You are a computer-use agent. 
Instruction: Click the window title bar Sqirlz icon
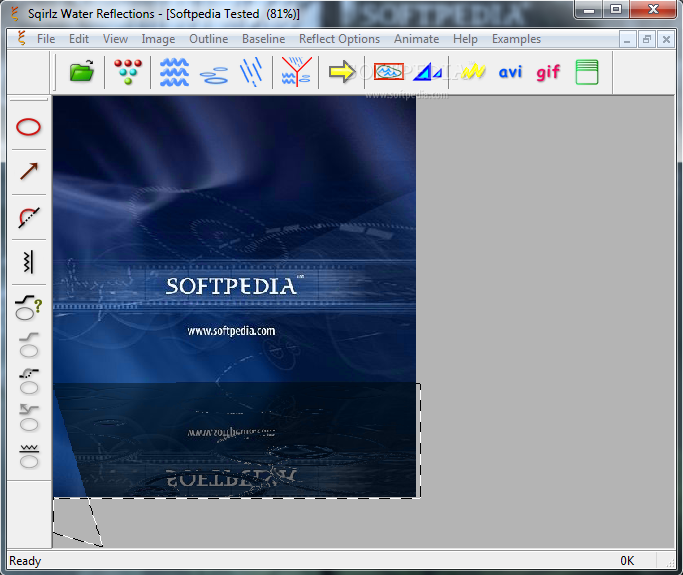pos(15,14)
